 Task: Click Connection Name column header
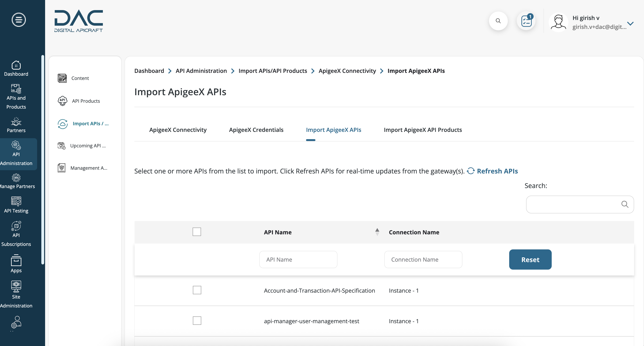(414, 232)
